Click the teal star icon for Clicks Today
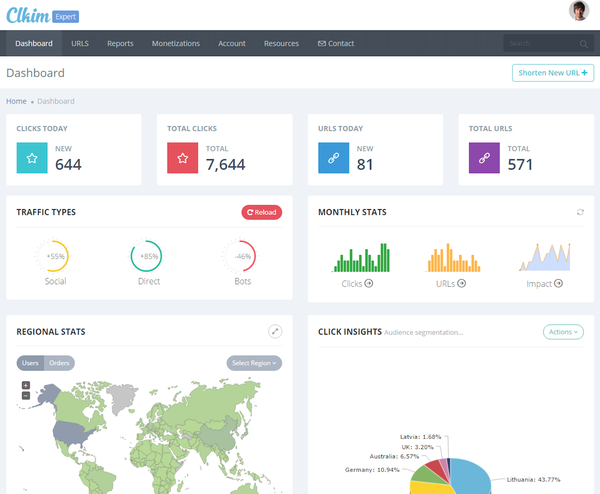Screen dimensions: 600x494 pos(32,158)
